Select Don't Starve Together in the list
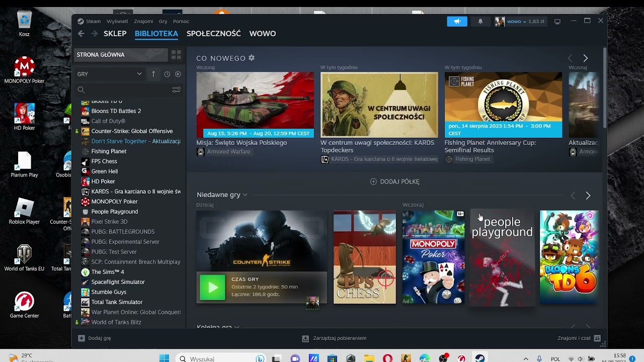The height and width of the screenshot is (362, 644). [x=131, y=141]
